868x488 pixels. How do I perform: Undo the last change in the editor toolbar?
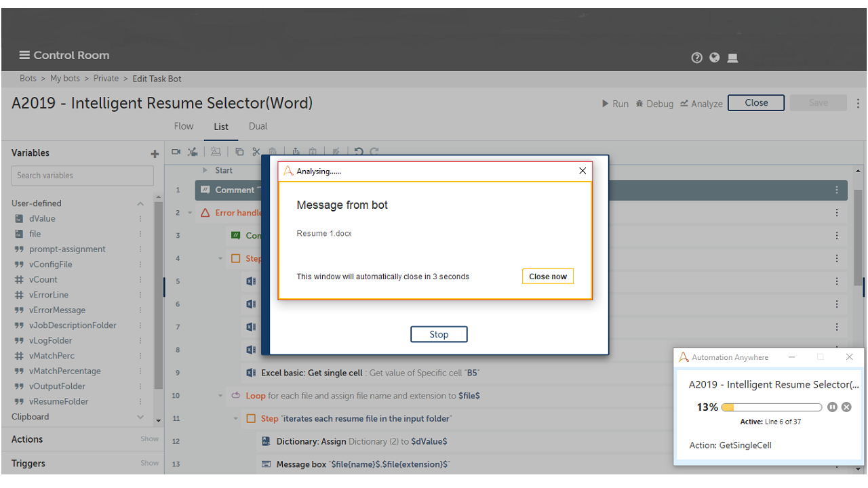(359, 152)
